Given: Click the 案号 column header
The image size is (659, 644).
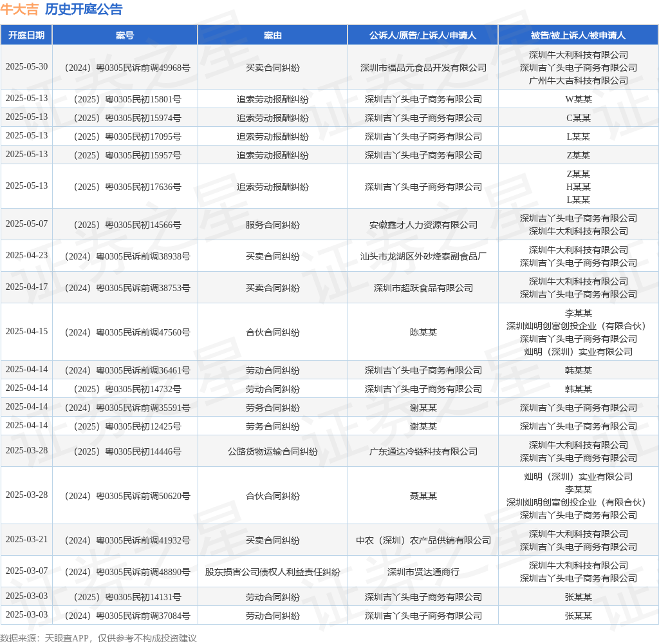Looking at the screenshot, I should (x=125, y=35).
